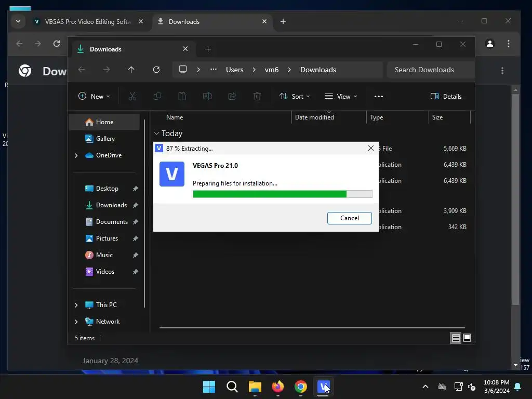
Task: Cancel the VEGAS Pro extraction
Action: point(350,218)
